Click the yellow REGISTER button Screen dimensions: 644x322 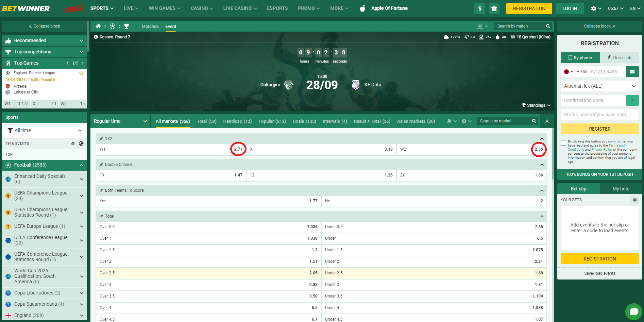[x=600, y=129]
